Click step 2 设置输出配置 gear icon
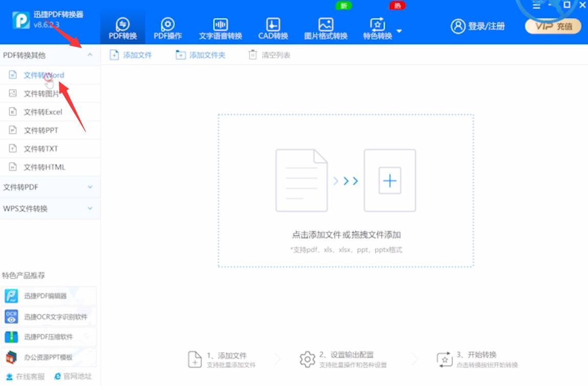The width and height of the screenshot is (588, 386). [307, 359]
